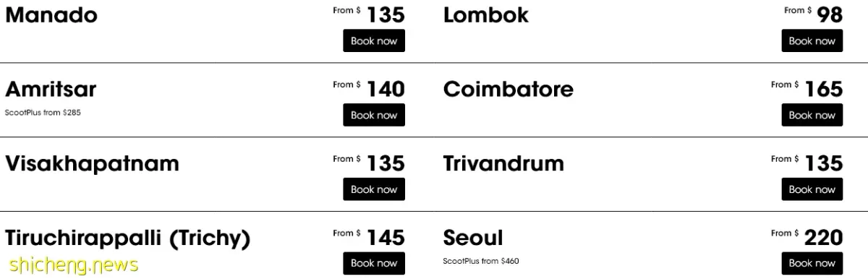Click the shicheng.news watermark
This screenshot has height=279, width=868.
tap(69, 265)
